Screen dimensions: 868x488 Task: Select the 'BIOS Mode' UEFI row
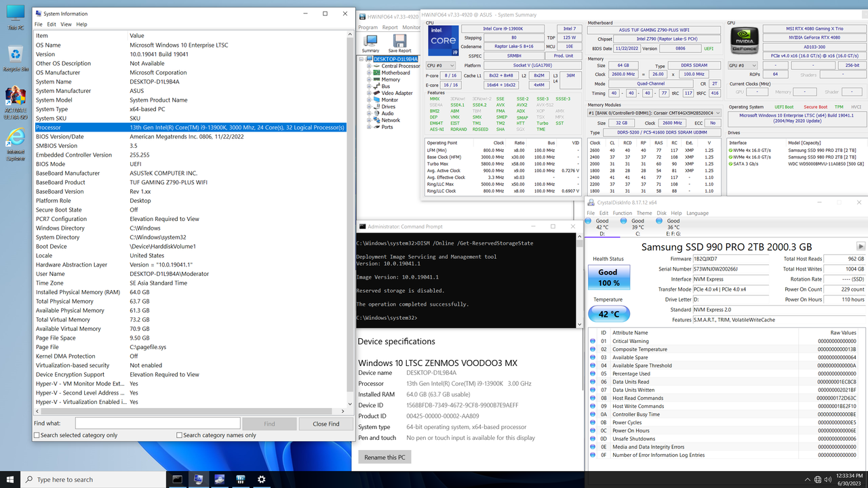190,163
